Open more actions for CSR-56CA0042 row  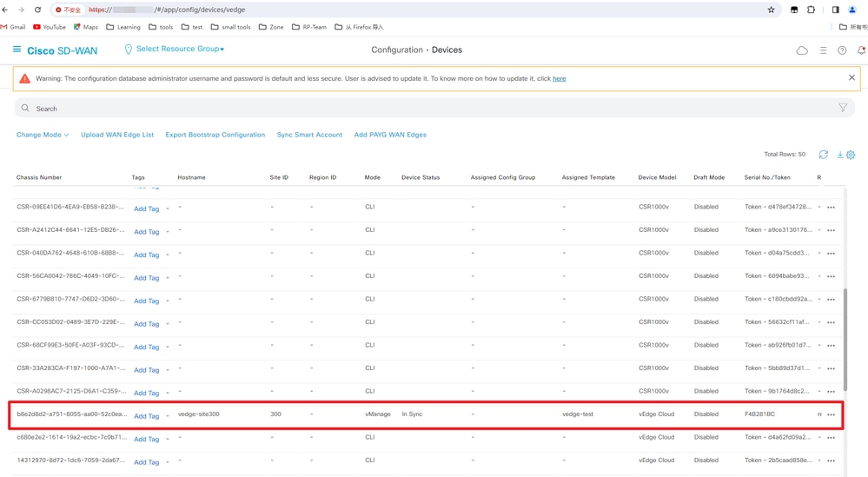click(831, 276)
